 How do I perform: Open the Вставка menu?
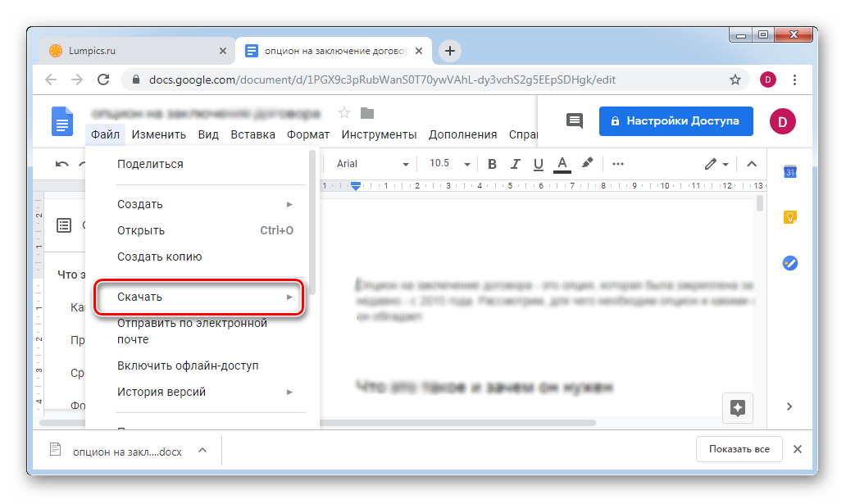252,134
